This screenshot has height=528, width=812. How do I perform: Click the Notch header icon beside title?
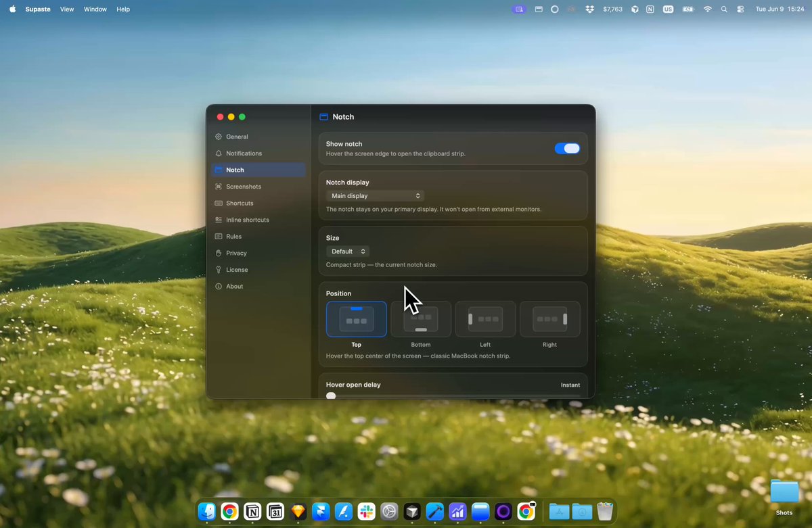click(323, 117)
